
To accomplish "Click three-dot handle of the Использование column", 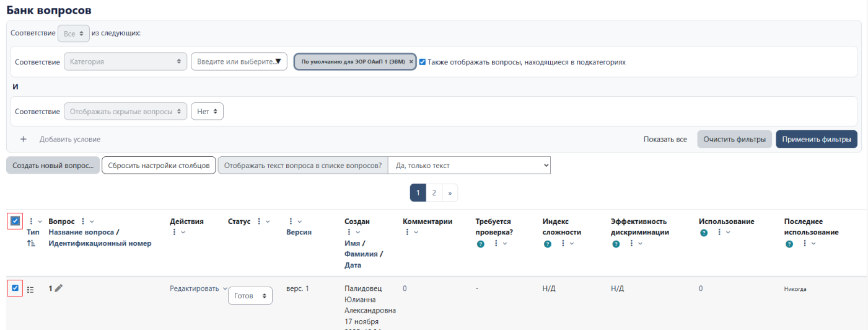I will point(719,233).
